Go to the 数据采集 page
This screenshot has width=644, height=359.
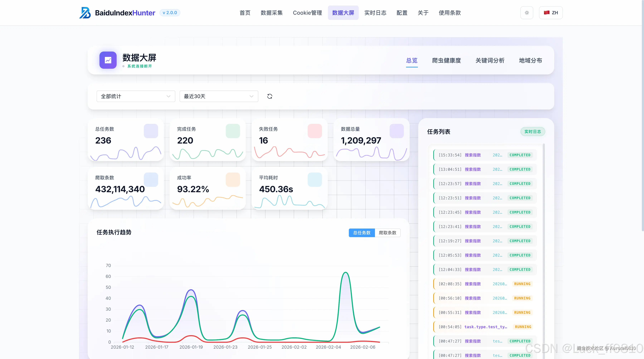(x=272, y=13)
